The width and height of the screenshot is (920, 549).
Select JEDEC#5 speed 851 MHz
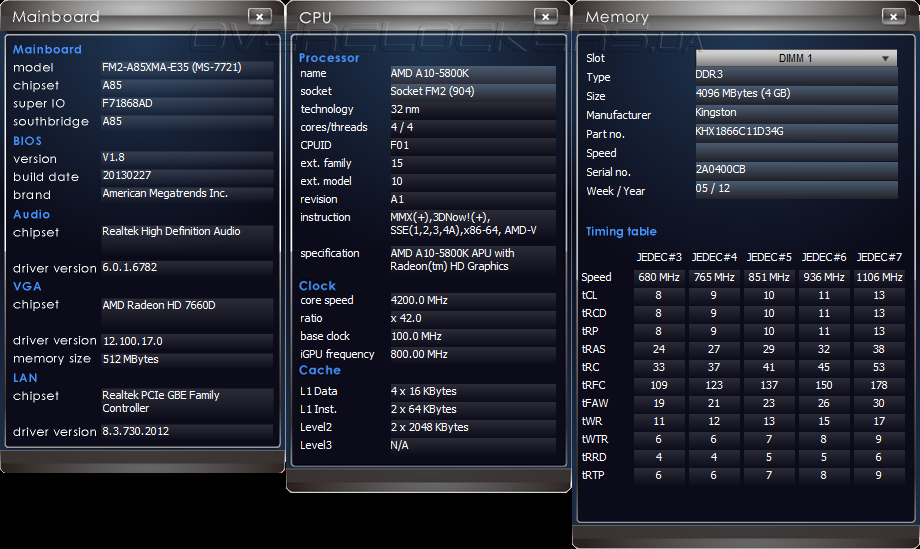(x=769, y=277)
